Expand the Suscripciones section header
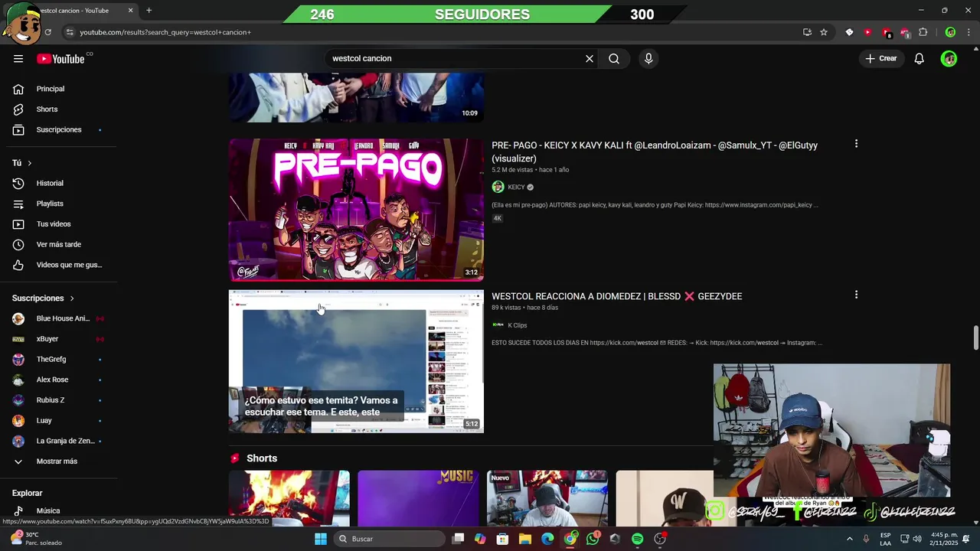Viewport: 980px width, 551px height. 44,298
